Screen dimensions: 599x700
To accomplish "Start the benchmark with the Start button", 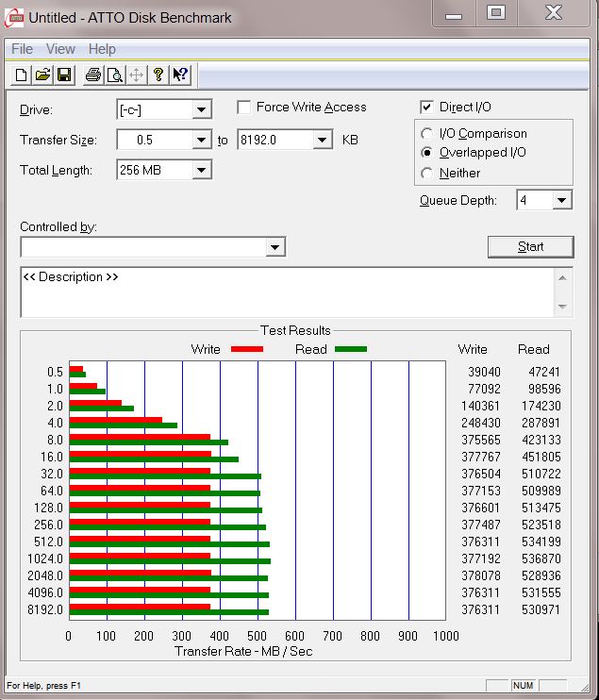I will [530, 247].
